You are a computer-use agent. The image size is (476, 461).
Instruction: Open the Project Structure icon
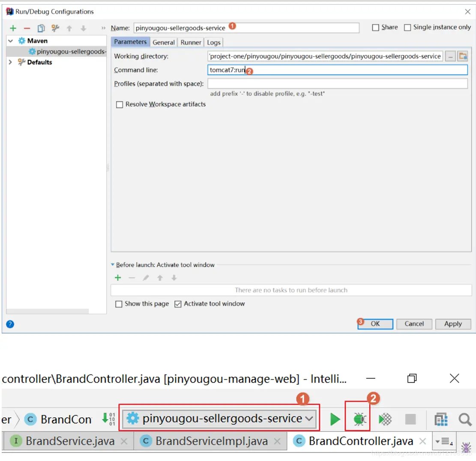click(x=441, y=419)
